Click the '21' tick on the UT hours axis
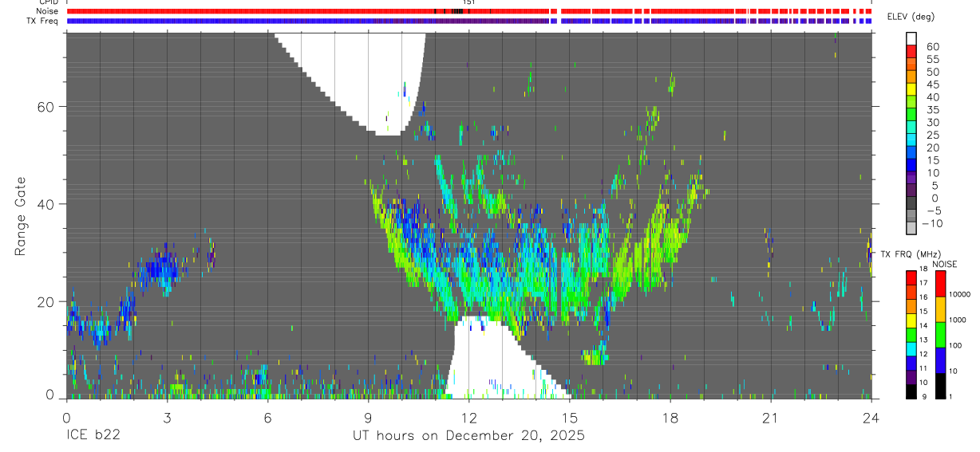The height and width of the screenshot is (452, 980). [770, 418]
